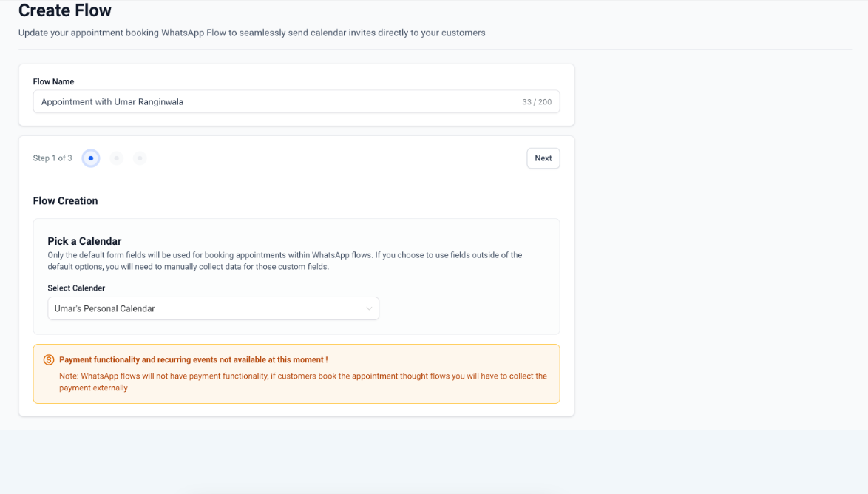
Task: Jump to the second step indicator dot
Action: [x=117, y=158]
